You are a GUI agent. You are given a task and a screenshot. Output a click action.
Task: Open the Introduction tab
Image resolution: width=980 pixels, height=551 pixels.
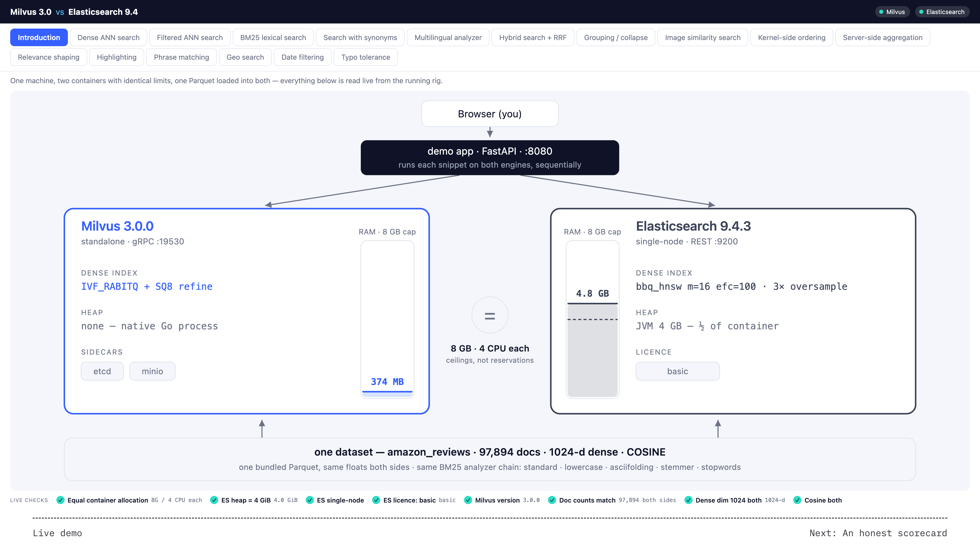point(39,37)
